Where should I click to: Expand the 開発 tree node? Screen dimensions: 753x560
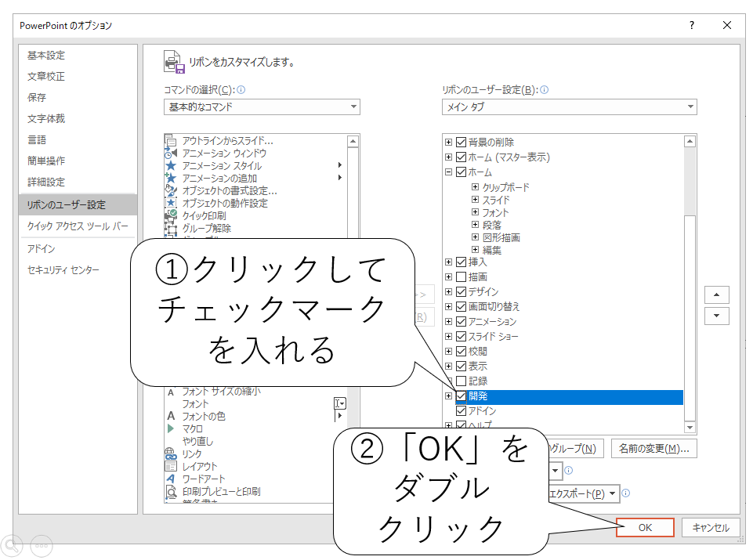coord(448,396)
